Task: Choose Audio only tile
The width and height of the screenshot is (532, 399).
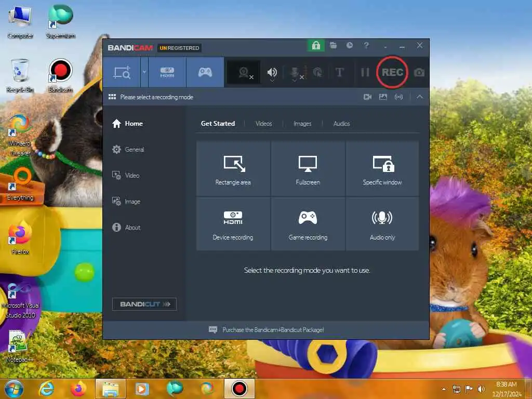Action: point(382,224)
